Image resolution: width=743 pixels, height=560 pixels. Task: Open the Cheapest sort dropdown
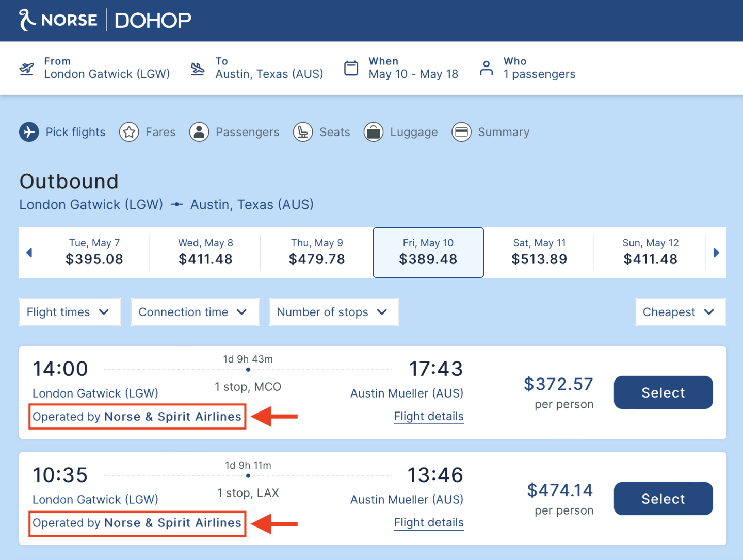click(x=680, y=312)
